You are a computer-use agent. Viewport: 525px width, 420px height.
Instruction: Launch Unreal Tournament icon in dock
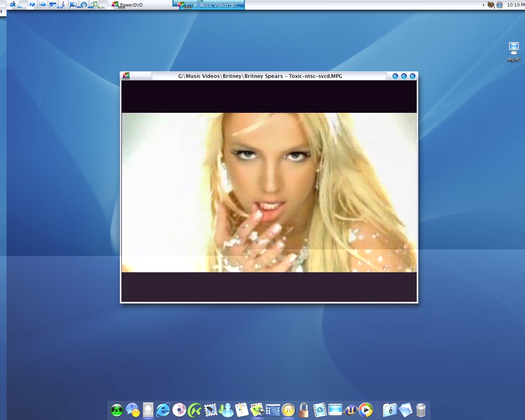tap(351, 410)
